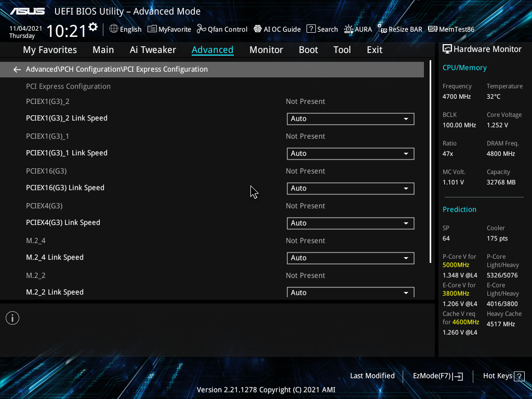Select the PCIEX1(G3)_2 Link Speed label
Viewport: 532px width, 399px height.
(66, 118)
